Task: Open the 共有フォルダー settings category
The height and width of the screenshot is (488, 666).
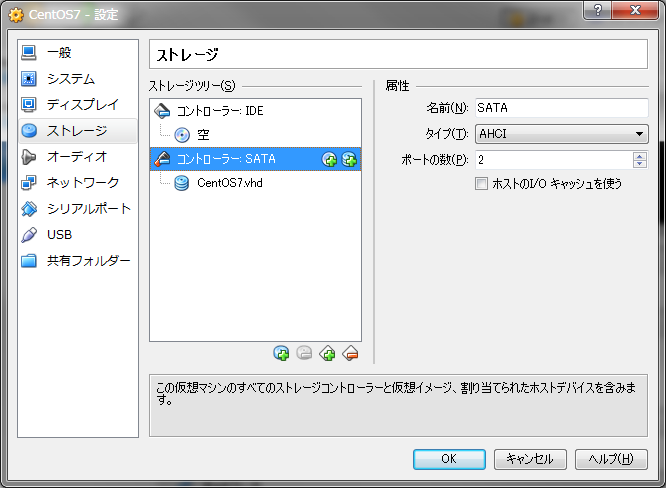Action: pos(78,260)
